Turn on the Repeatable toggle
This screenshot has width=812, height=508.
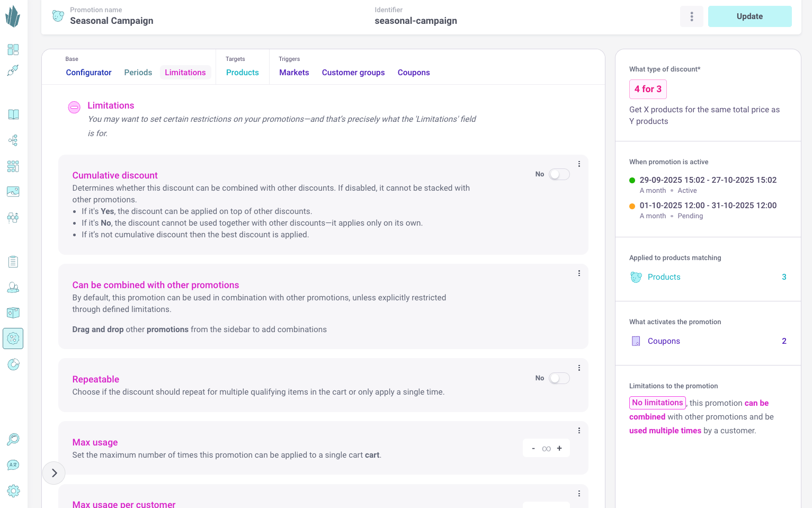559,378
